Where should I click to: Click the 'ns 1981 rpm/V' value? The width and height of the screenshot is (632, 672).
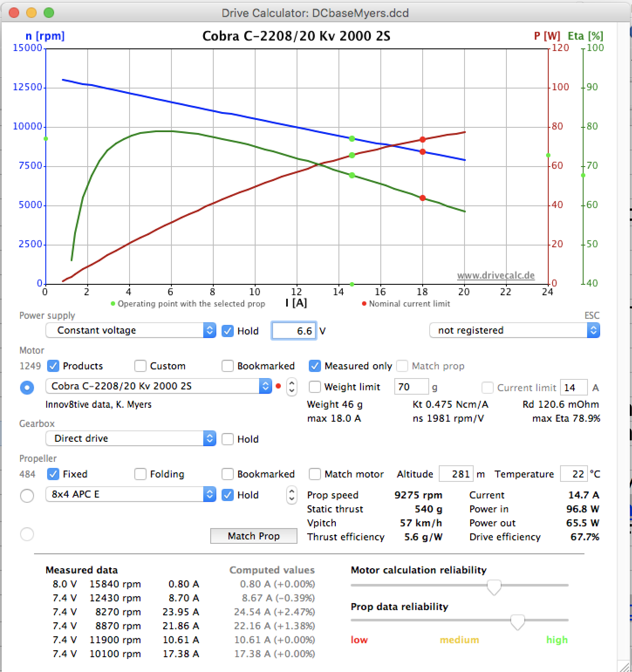pos(448,419)
